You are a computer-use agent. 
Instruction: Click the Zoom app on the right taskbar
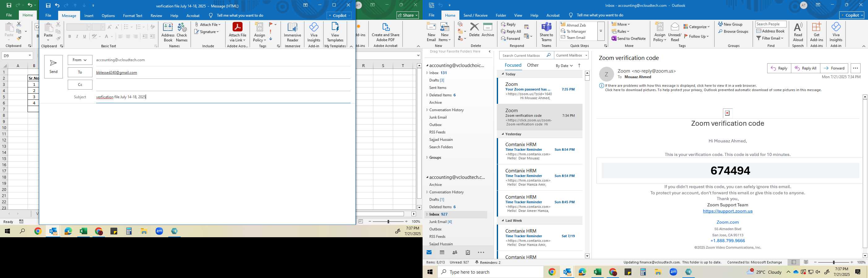[673, 272]
